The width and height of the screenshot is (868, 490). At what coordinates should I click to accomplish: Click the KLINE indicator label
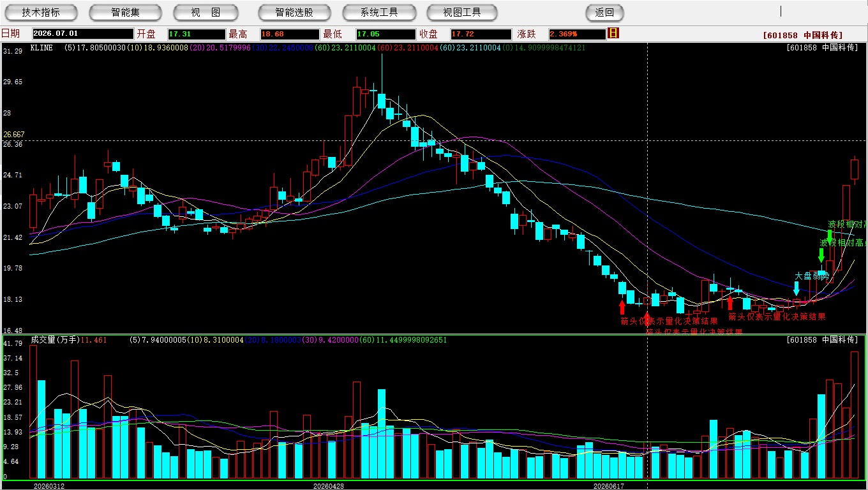coord(41,48)
